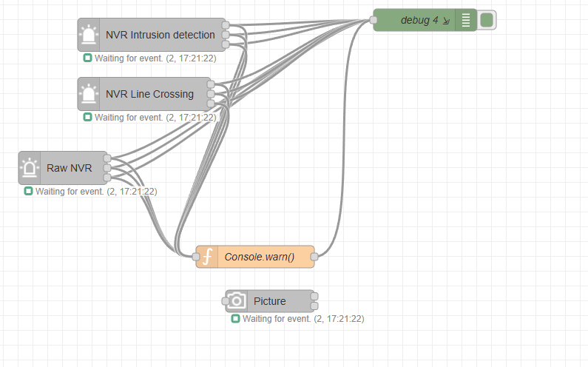Click the NVR Line Crossing alarm icon

pos(89,94)
